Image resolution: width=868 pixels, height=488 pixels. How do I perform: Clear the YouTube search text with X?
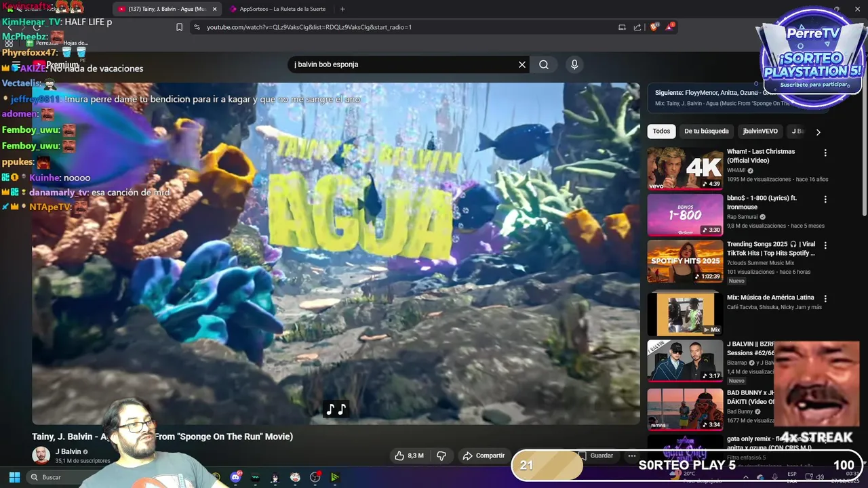point(522,64)
